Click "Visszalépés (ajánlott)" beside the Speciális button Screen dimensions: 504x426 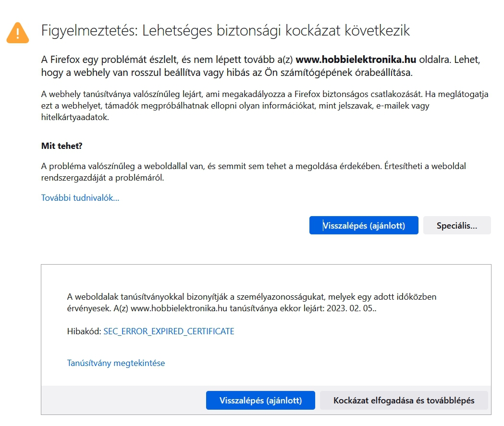(364, 226)
